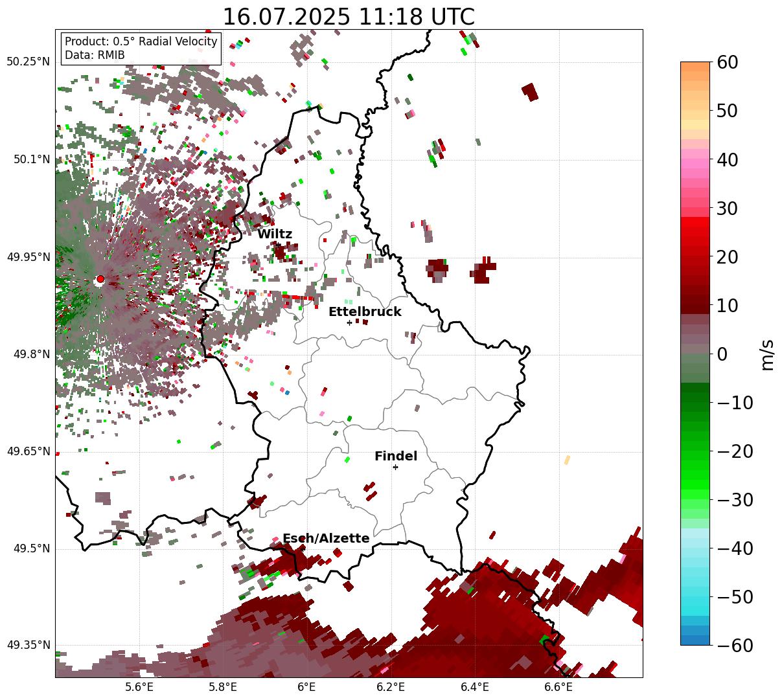This screenshot has height=700, width=782.
Task: Click the 20 colorbar tick label
Action: (x=726, y=257)
